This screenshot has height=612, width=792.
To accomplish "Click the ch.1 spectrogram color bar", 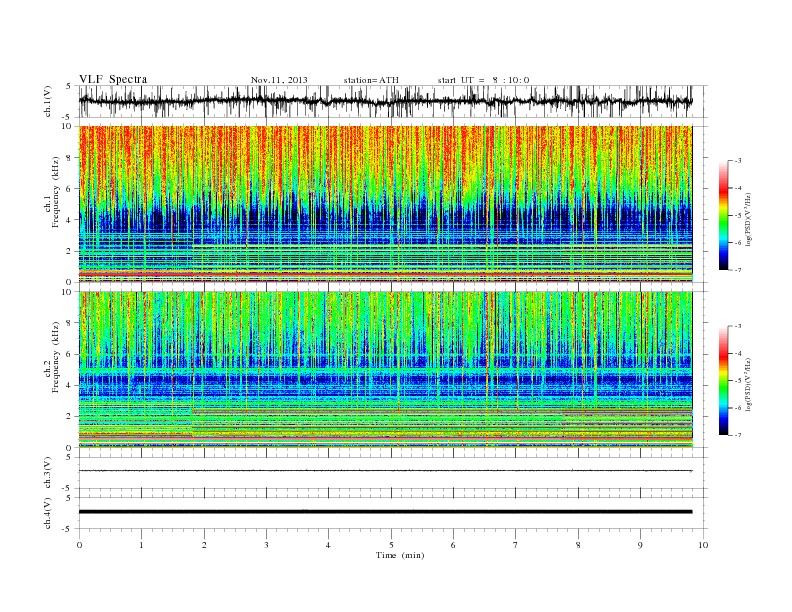I will [723, 215].
